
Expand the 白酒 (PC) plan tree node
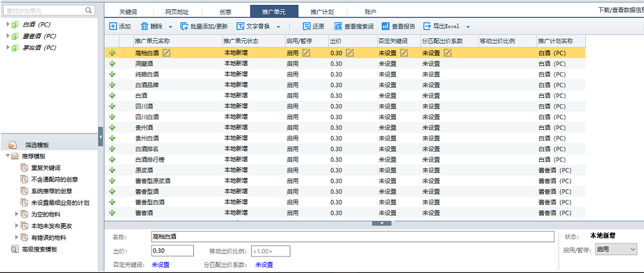tap(8, 25)
